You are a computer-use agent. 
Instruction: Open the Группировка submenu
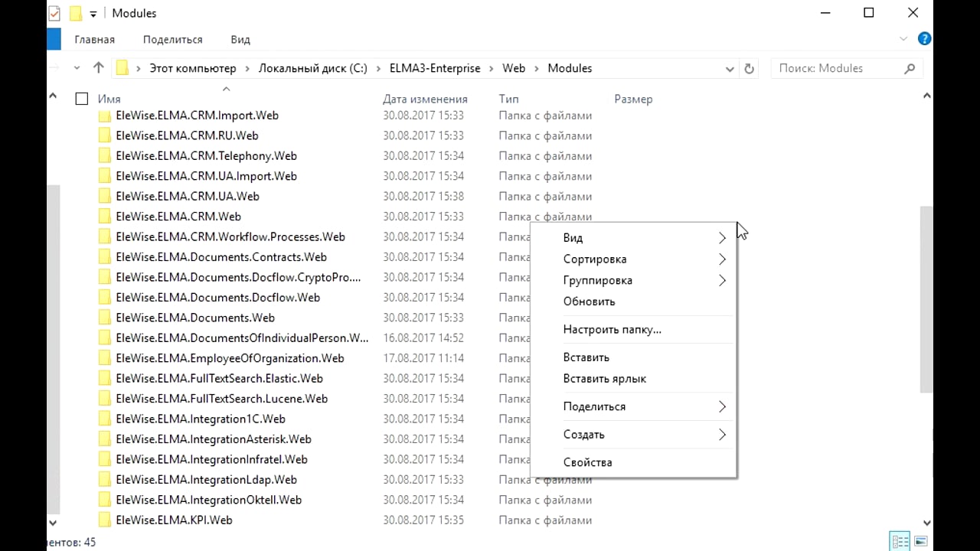pyautogui.click(x=634, y=280)
